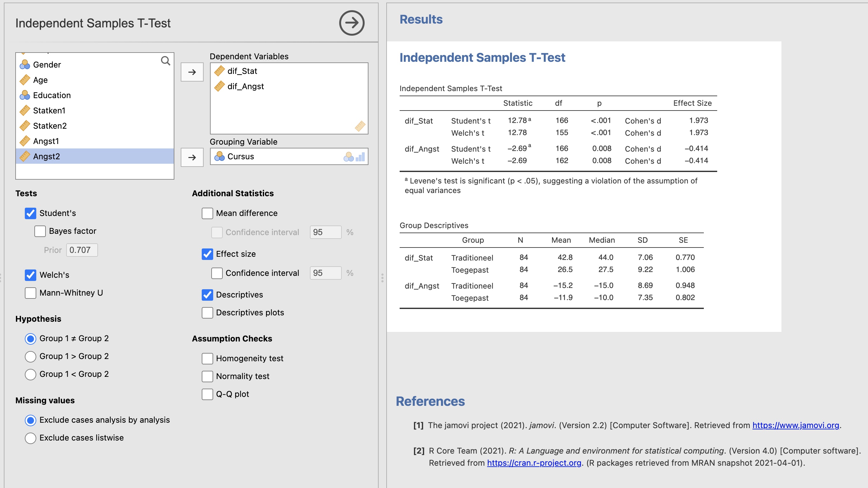Open the cran.r-project.org link

[534, 463]
